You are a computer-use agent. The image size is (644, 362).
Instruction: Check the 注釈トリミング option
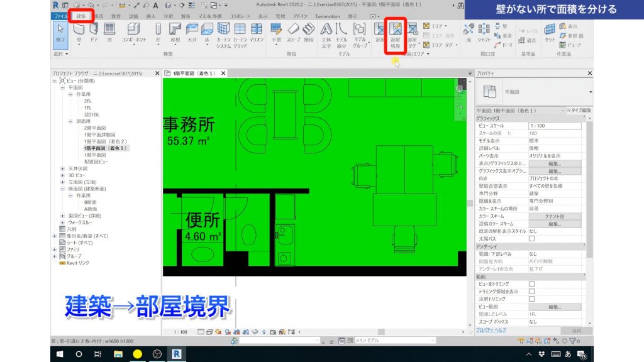point(532,299)
